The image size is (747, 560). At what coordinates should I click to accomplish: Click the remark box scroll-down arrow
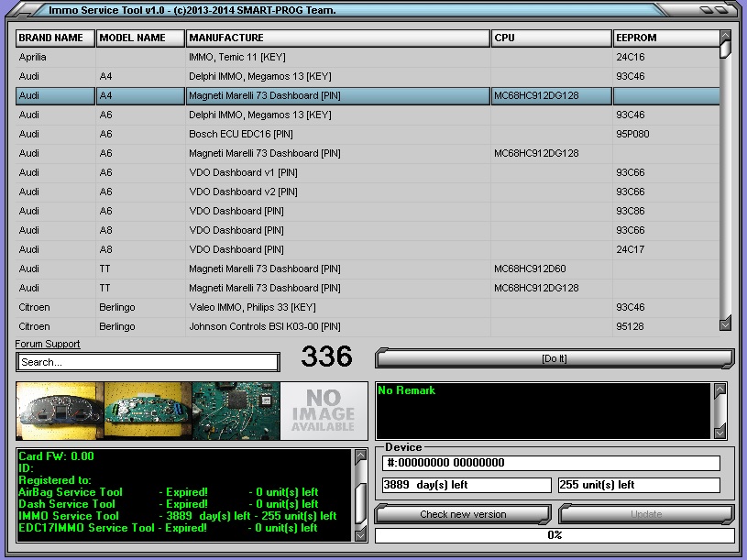(720, 432)
